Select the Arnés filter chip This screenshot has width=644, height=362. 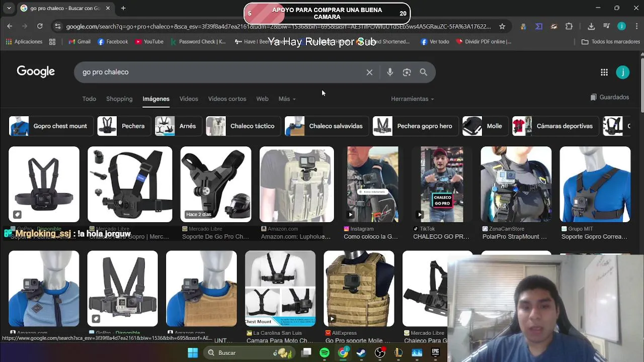click(x=178, y=126)
